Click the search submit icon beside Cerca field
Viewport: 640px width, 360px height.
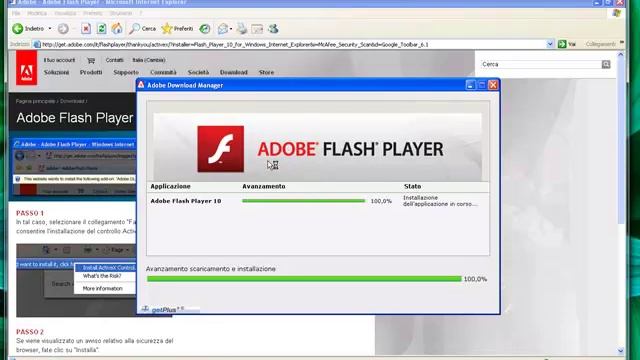[x=606, y=64]
